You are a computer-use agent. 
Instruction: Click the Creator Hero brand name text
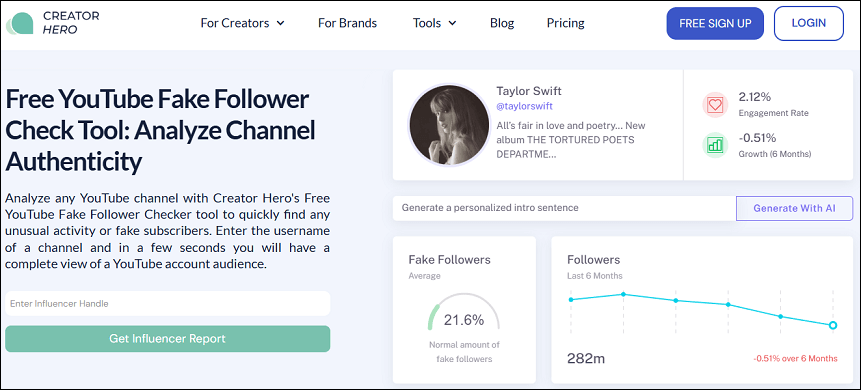pyautogui.click(x=71, y=23)
